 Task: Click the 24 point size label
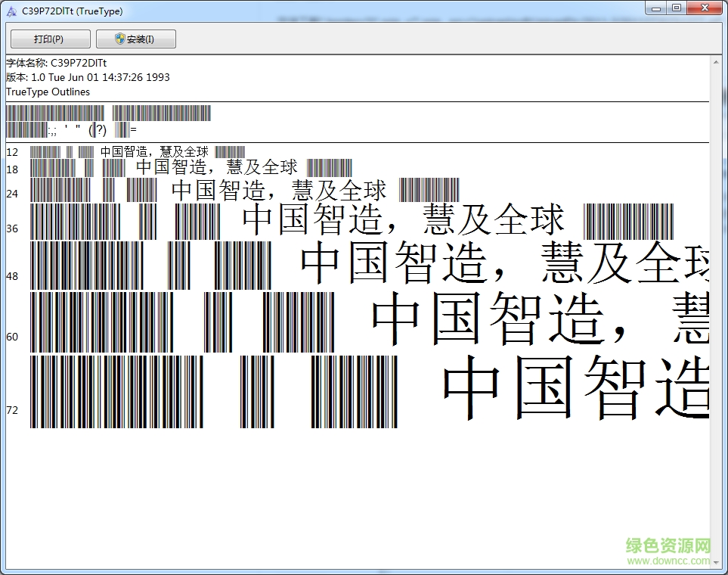point(12,194)
